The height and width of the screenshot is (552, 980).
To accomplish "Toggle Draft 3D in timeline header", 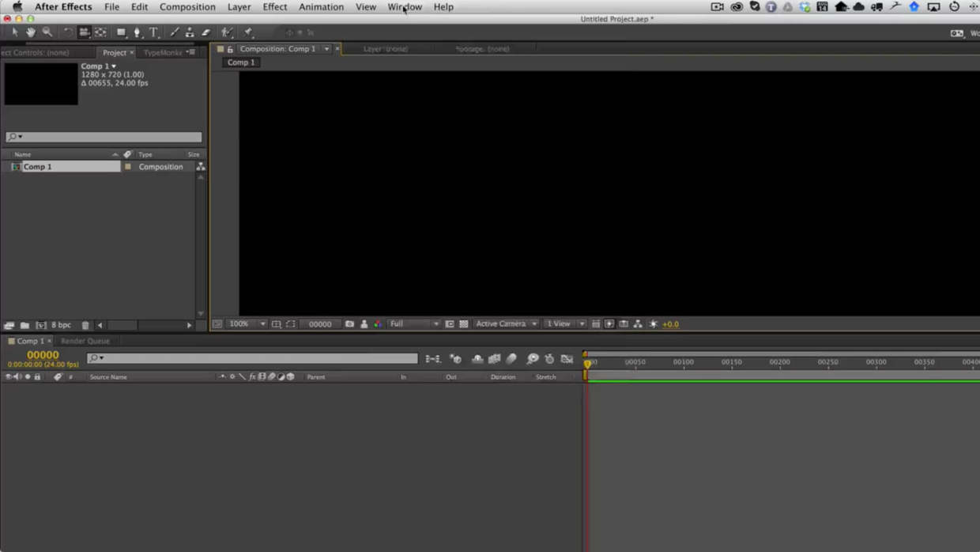I will [455, 359].
